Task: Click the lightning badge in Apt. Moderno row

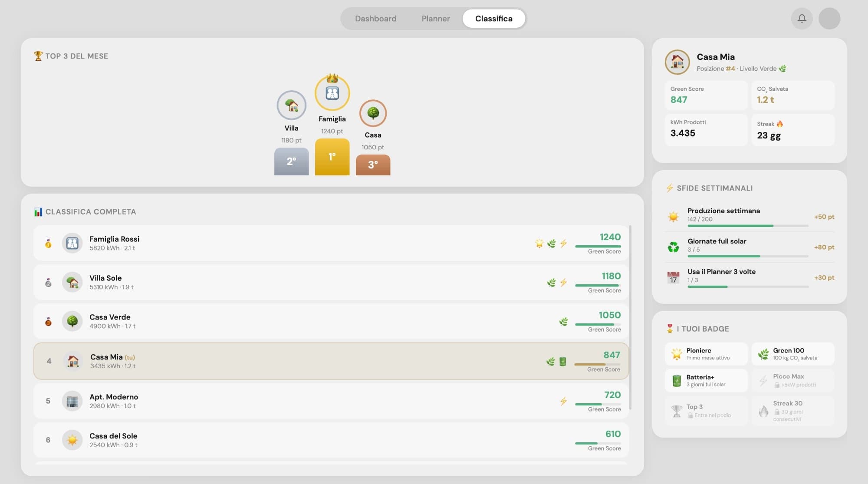Action: point(563,401)
